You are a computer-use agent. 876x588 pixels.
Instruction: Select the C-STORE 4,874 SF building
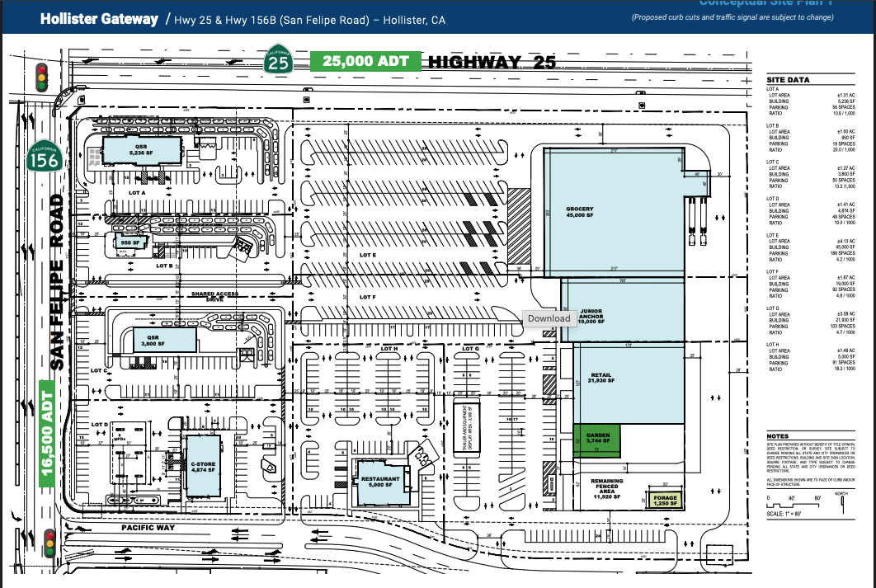coord(203,466)
